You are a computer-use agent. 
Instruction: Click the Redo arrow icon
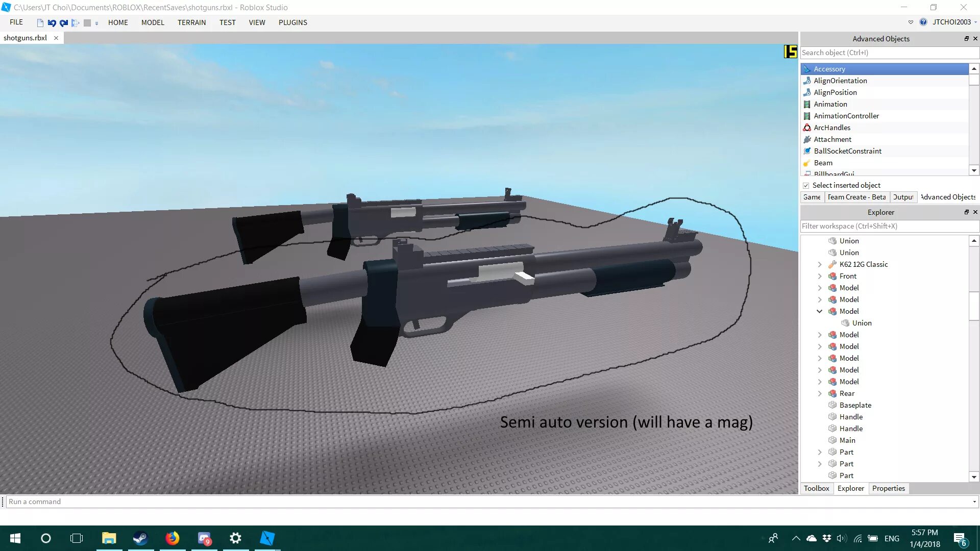pos(64,23)
